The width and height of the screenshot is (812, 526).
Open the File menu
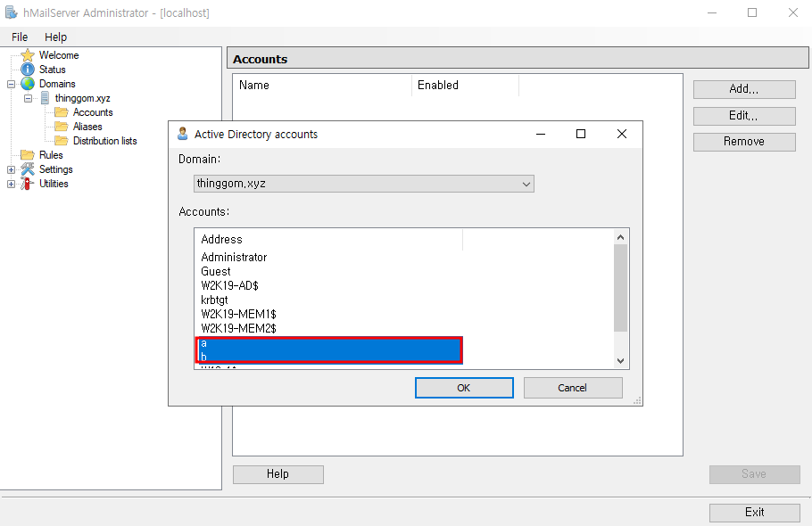[20, 37]
